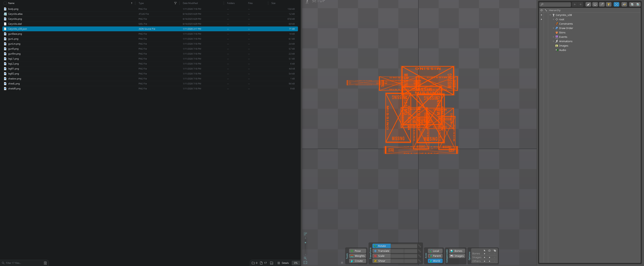Open Details view mode menu
Viewport: 644px width, 266px height.
[x=283, y=263]
